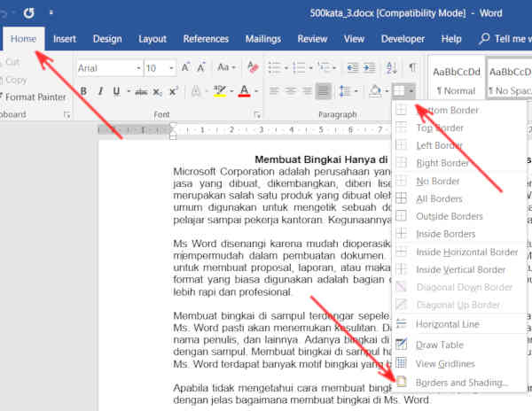Select No Border from menu
This screenshot has height=411, width=532.
[459, 181]
